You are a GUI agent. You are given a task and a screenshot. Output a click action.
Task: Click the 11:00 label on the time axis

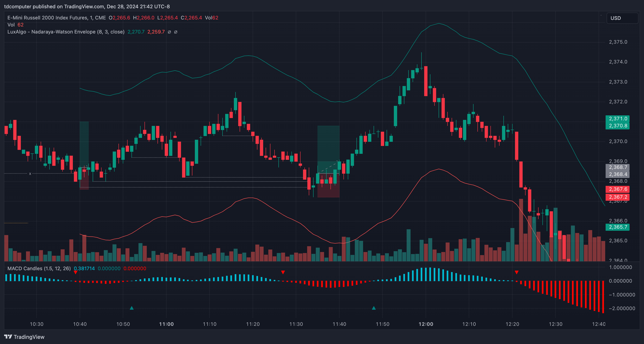(166, 324)
